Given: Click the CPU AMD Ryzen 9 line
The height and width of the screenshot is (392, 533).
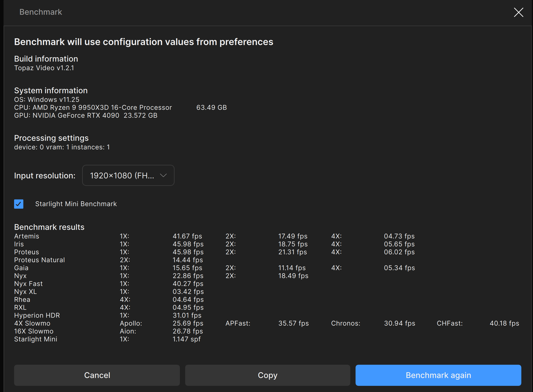Looking at the screenshot, I should click(93, 108).
